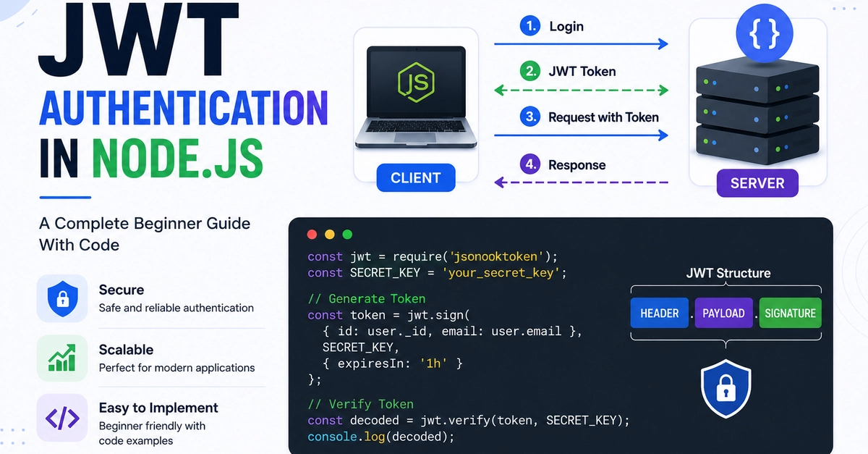
Task: Click "Beginner friendly with code examples" text
Action: pos(153,433)
